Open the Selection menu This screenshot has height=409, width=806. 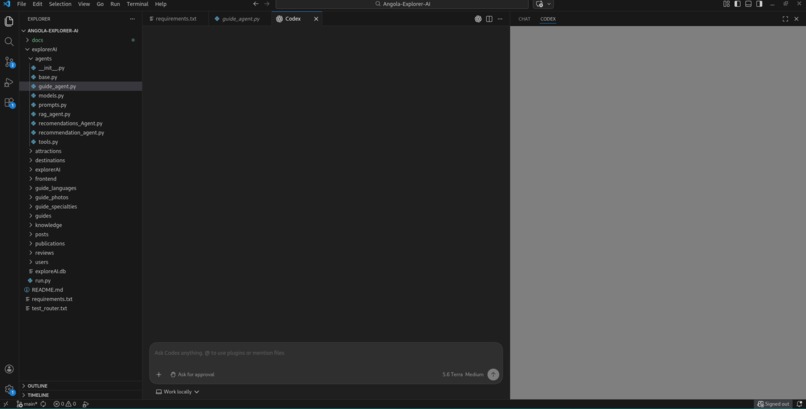coord(60,4)
